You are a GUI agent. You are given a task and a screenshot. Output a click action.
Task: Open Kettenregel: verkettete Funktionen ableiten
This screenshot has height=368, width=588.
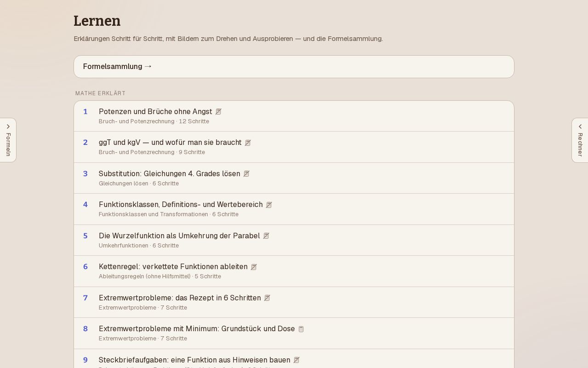[x=294, y=271]
